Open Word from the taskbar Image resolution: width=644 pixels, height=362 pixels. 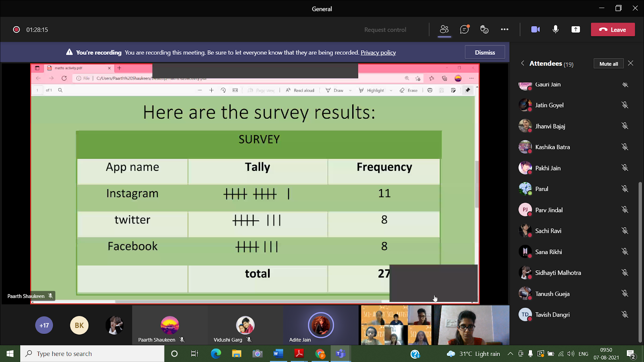click(x=278, y=354)
